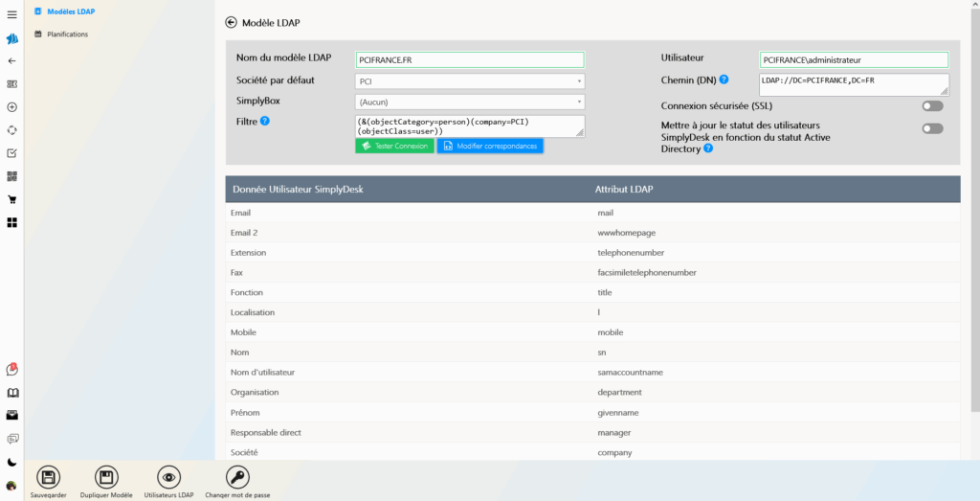Click the user avatar picture
Viewport: 980px width, 501px height.
pos(11,486)
